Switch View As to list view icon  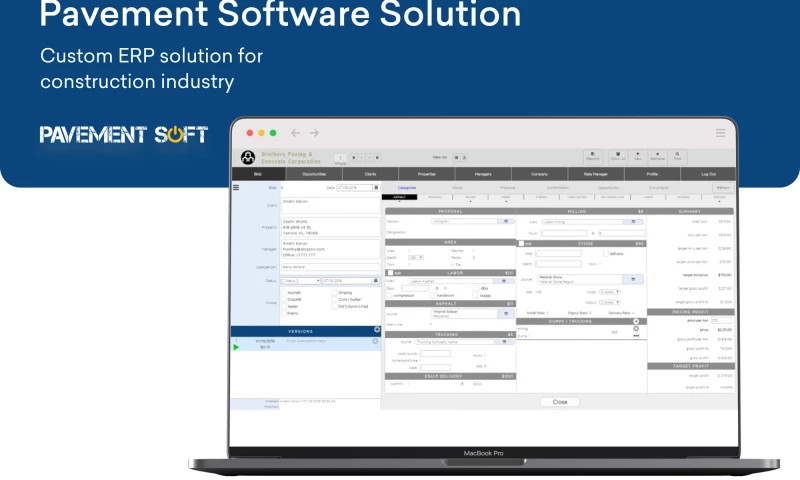(456, 158)
